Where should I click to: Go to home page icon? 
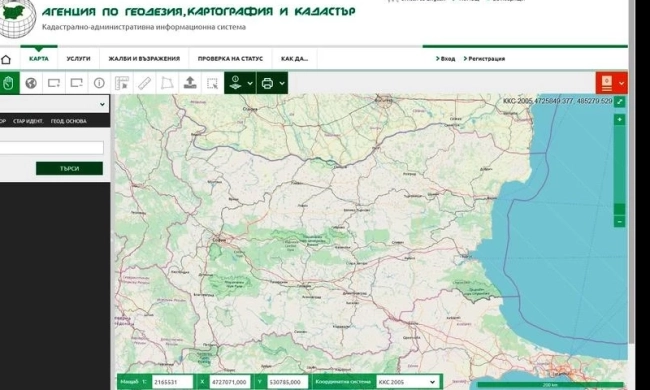[6, 59]
